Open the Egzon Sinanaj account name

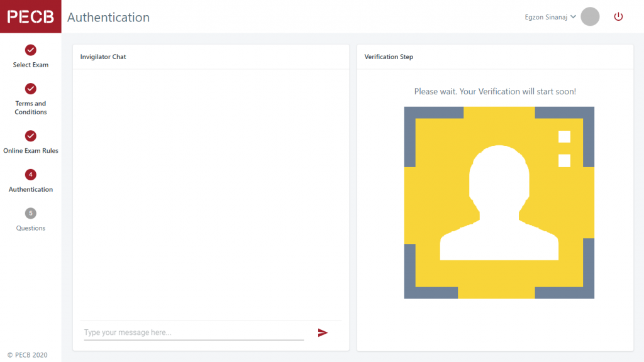tap(546, 18)
